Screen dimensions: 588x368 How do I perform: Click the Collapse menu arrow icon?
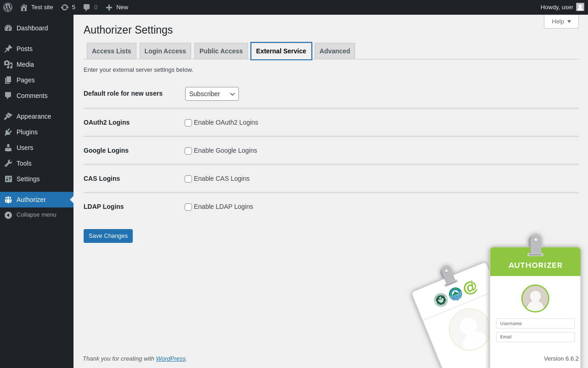(8, 215)
